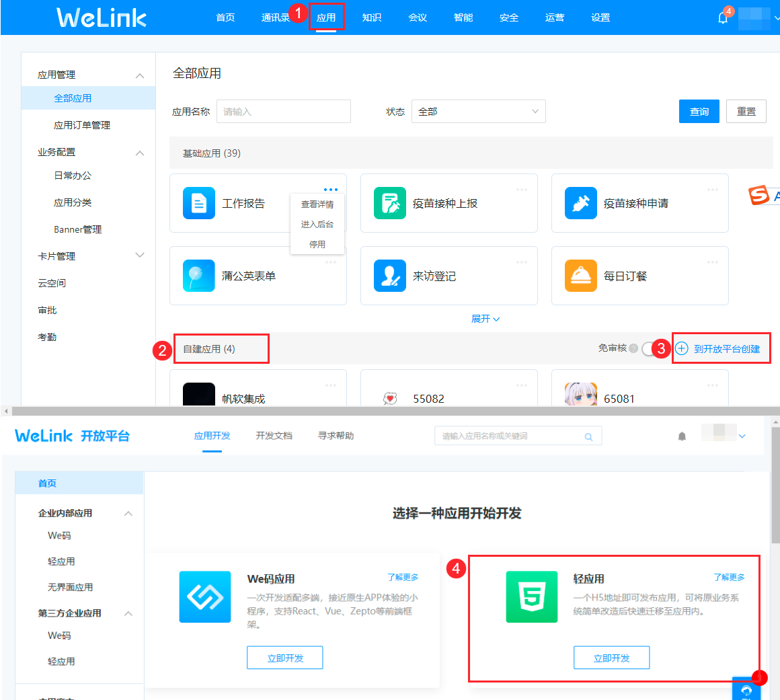
Task: Expand basic apps with 展开
Action: tap(485, 319)
